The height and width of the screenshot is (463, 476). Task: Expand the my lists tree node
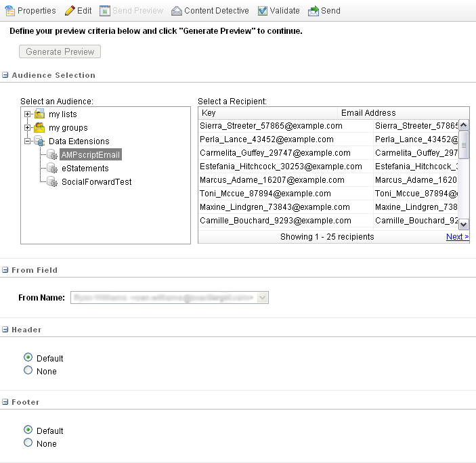28,114
